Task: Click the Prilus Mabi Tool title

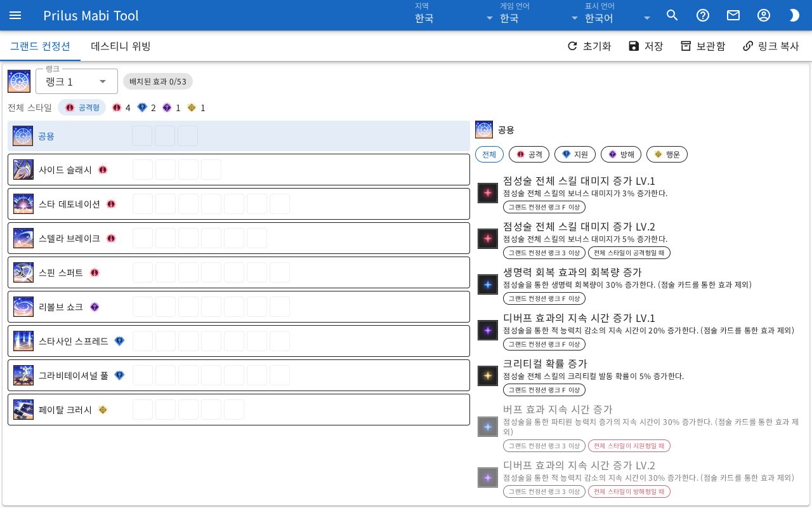Action: [91, 15]
